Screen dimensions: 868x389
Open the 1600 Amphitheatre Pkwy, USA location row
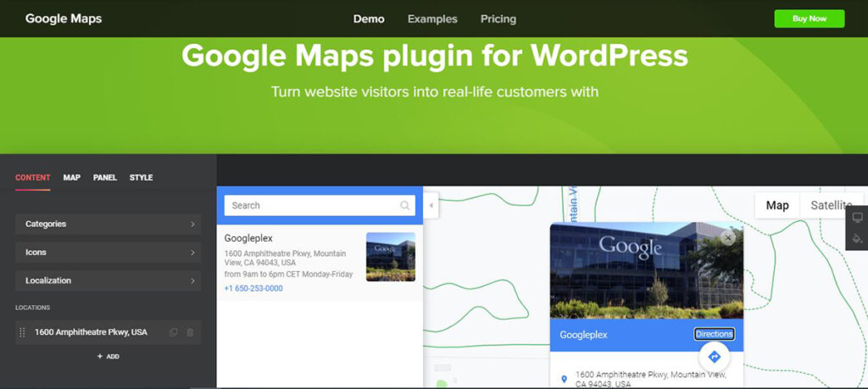click(108, 332)
